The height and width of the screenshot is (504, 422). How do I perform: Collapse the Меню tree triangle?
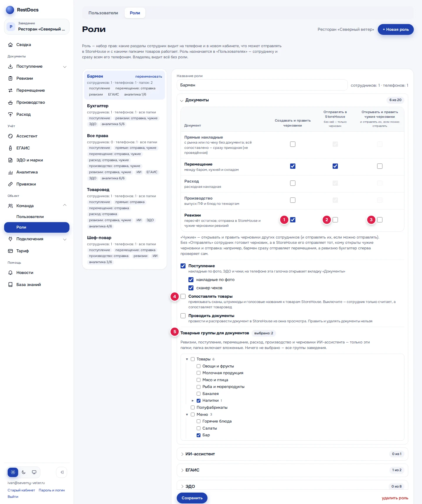pos(187,415)
